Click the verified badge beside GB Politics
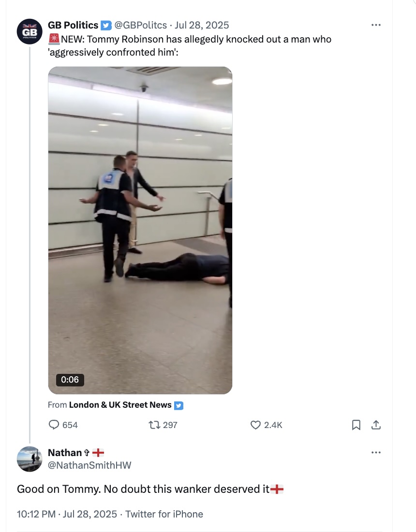 [106, 25]
